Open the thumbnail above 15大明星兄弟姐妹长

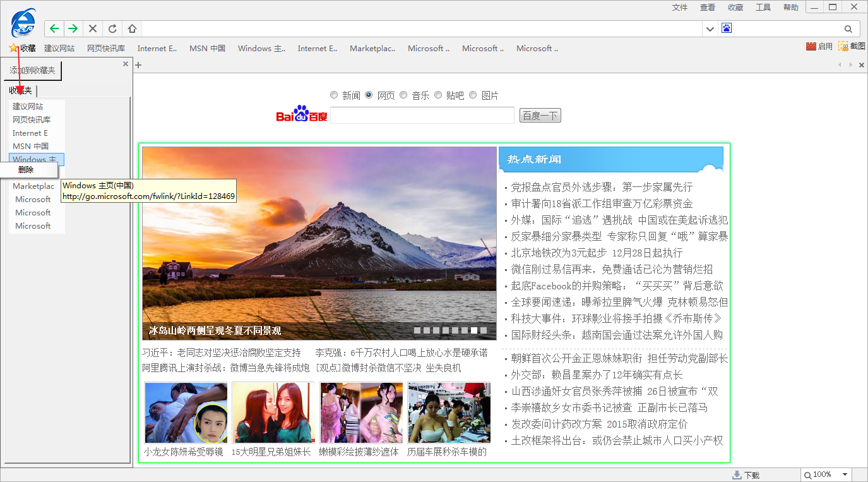coord(273,413)
